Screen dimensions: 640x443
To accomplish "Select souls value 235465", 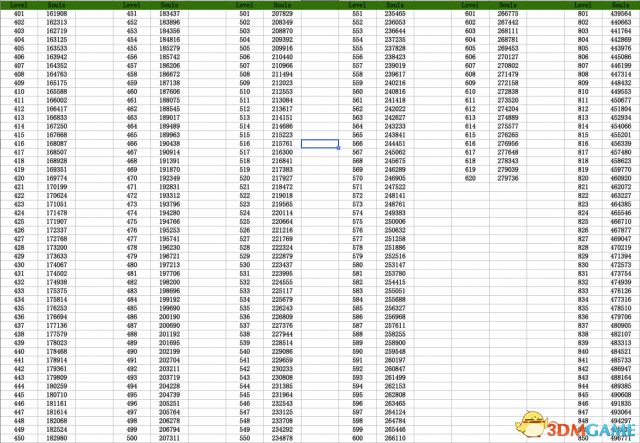I will (395, 14).
